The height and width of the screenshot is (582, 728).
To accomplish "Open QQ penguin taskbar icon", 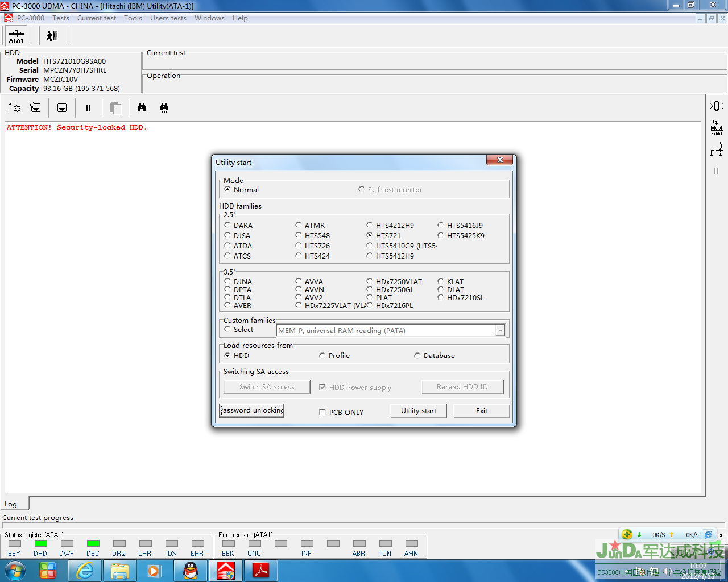I will (191, 571).
